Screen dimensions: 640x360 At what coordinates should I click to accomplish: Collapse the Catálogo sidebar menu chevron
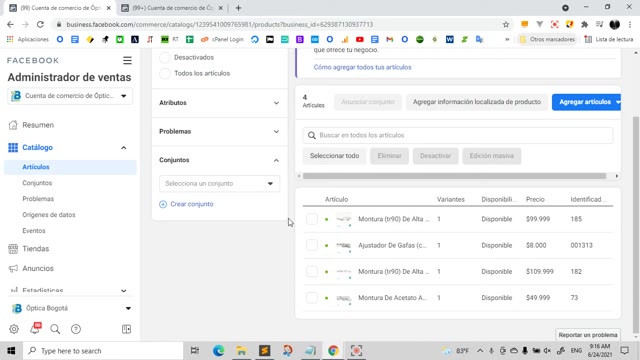coord(124,148)
